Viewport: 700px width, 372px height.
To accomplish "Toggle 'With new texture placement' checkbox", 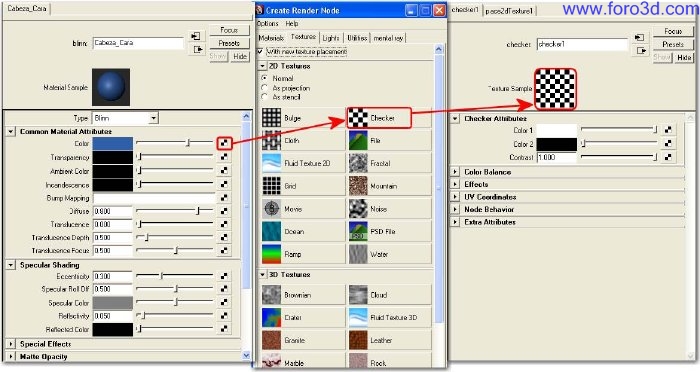I will click(x=260, y=51).
